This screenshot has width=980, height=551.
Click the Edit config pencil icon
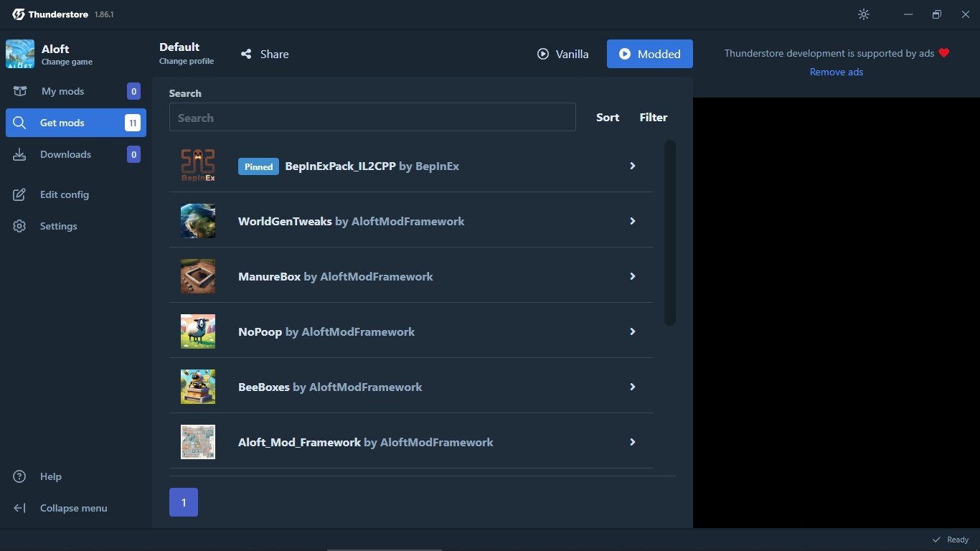pos(19,194)
